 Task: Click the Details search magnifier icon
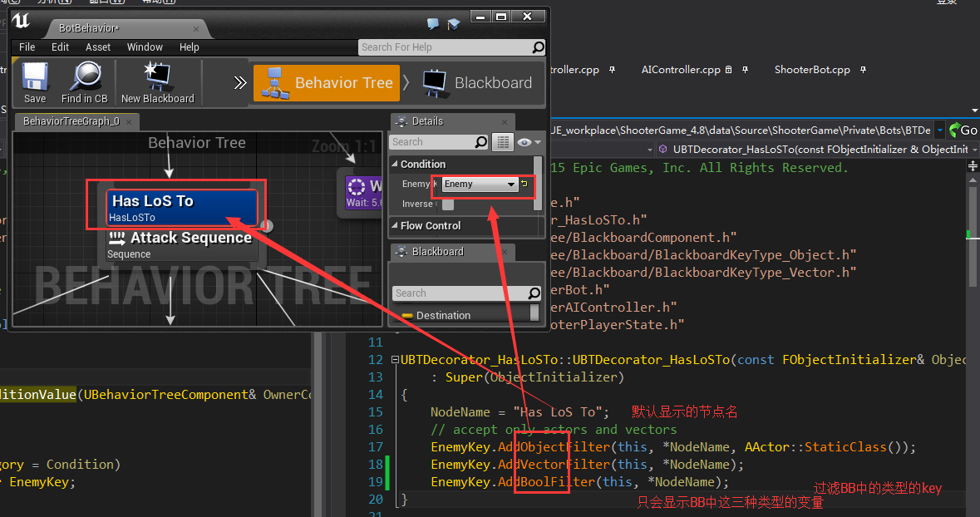point(480,142)
